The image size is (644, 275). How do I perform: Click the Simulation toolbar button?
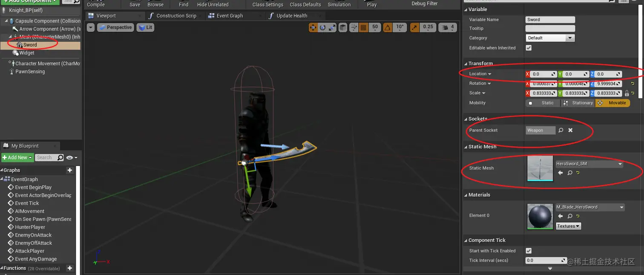(x=339, y=4)
